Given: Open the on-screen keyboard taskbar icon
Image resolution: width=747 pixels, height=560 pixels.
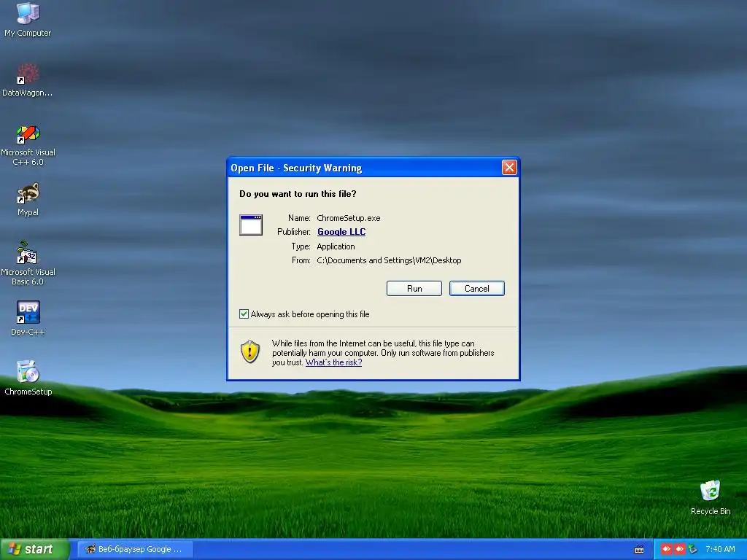Looking at the screenshot, I should click(x=639, y=550).
